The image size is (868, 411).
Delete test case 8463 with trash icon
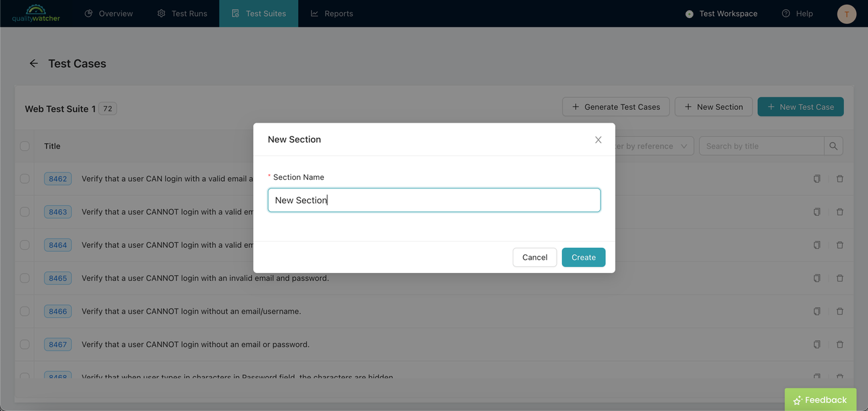click(x=840, y=212)
